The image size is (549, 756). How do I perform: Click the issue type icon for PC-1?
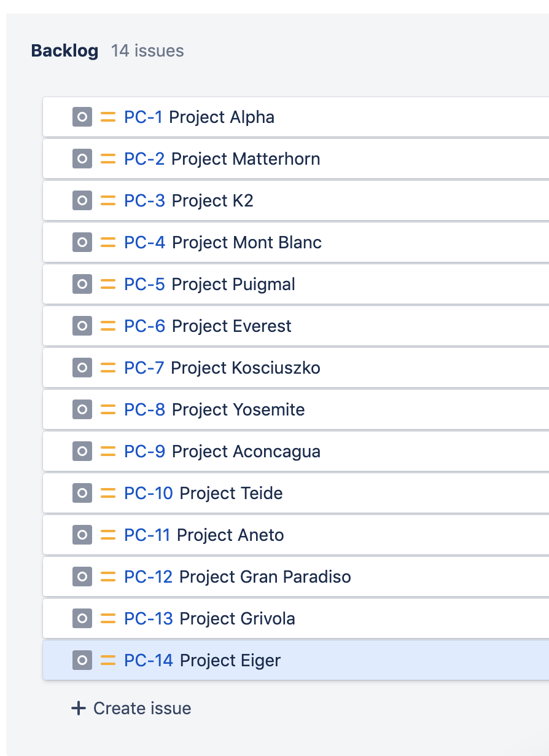82,117
